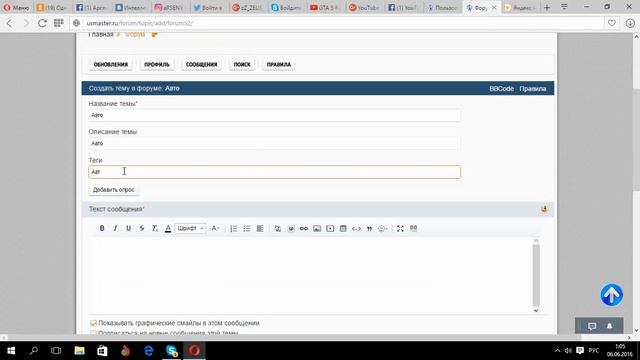Focus the Теги input field
The image size is (640, 360).
pyautogui.click(x=274, y=172)
